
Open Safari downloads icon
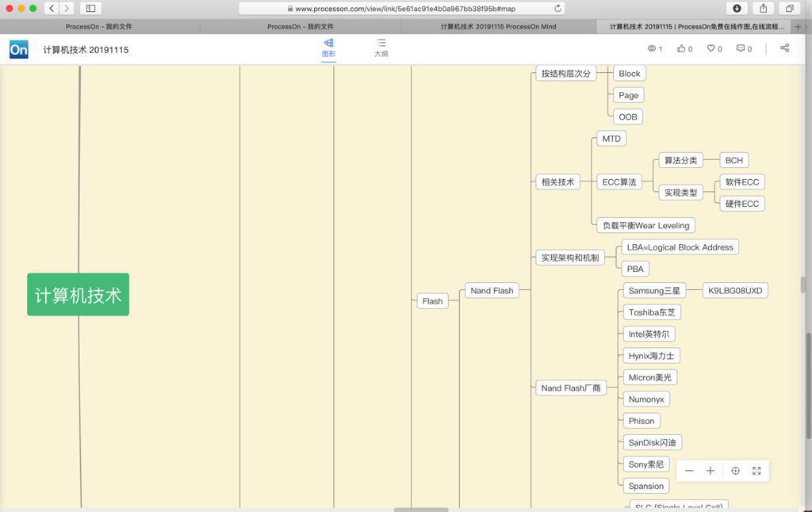[x=737, y=8]
